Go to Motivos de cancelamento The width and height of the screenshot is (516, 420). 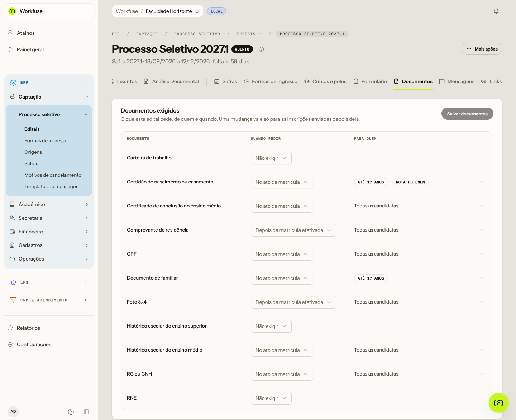click(x=53, y=175)
